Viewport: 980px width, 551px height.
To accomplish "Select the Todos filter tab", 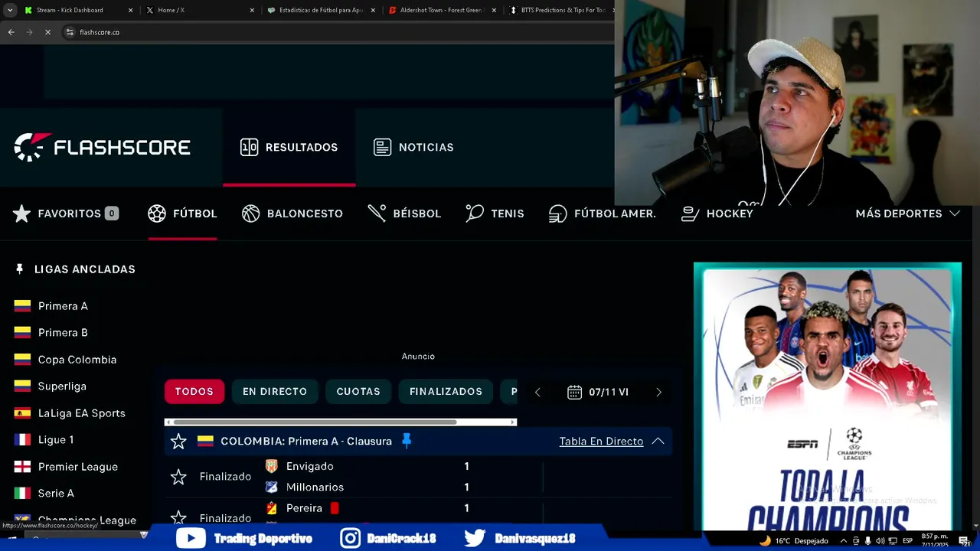I will [194, 391].
